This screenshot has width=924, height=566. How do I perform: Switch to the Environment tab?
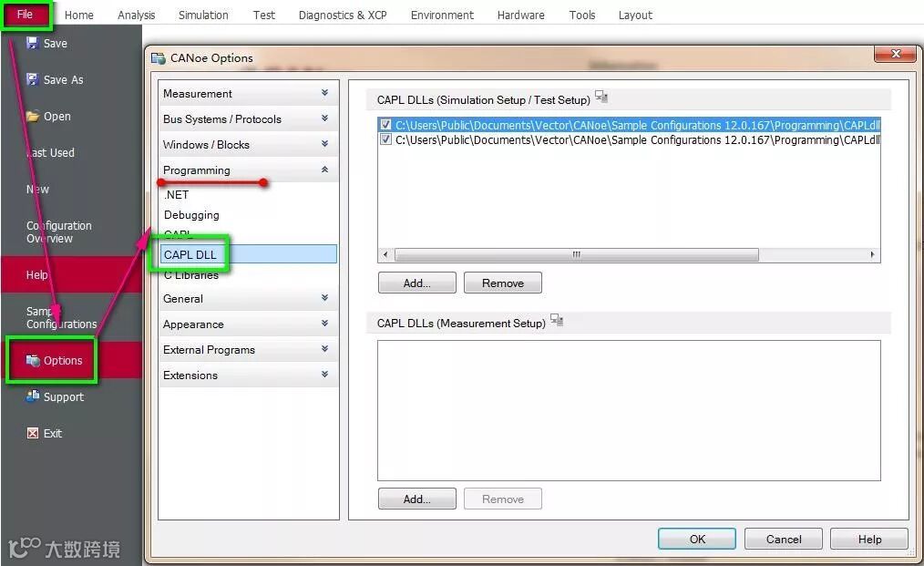tap(442, 15)
